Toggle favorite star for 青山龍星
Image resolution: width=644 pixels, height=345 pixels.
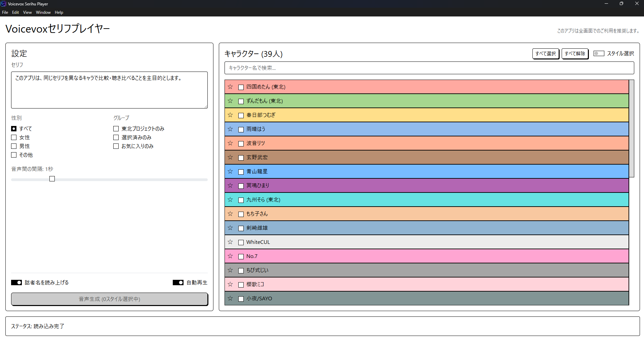click(230, 171)
